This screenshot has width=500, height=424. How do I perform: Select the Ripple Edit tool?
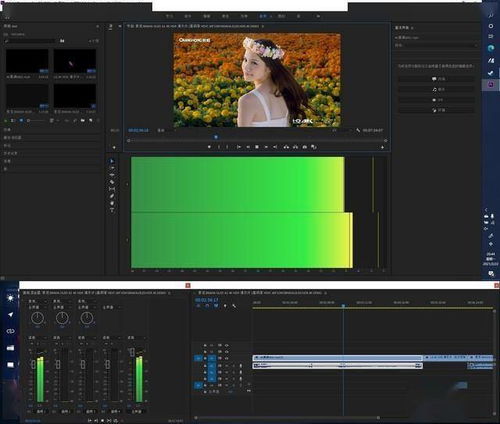coord(112,175)
